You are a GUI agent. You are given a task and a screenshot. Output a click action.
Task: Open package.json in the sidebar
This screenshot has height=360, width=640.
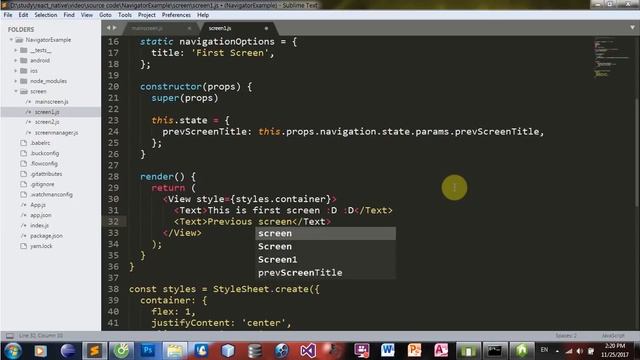coord(46,236)
